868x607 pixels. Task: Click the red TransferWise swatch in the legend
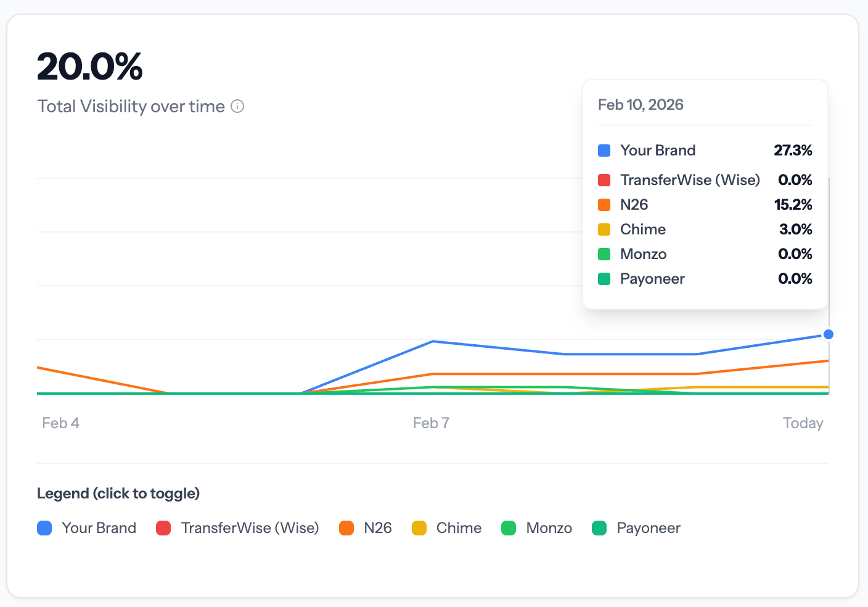point(163,528)
